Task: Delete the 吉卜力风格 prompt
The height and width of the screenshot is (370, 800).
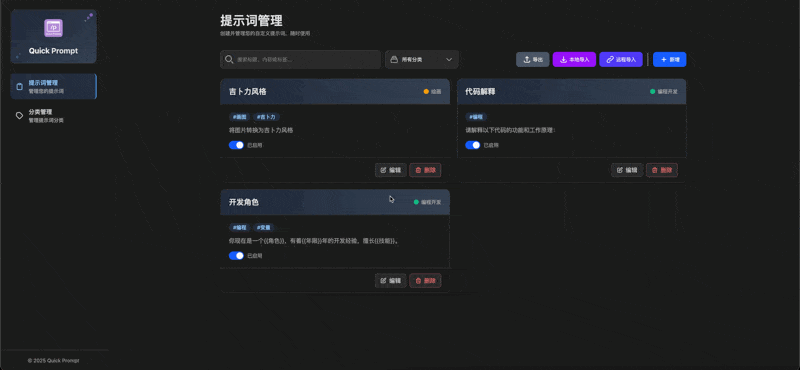Action: pyautogui.click(x=425, y=170)
